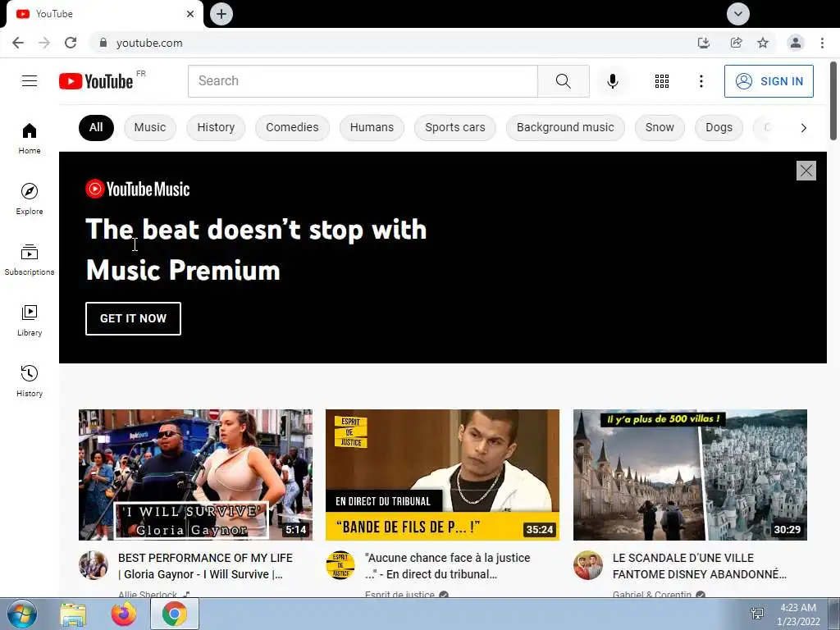
Task: Click Chrome icon in taskbar
Action: (174, 614)
